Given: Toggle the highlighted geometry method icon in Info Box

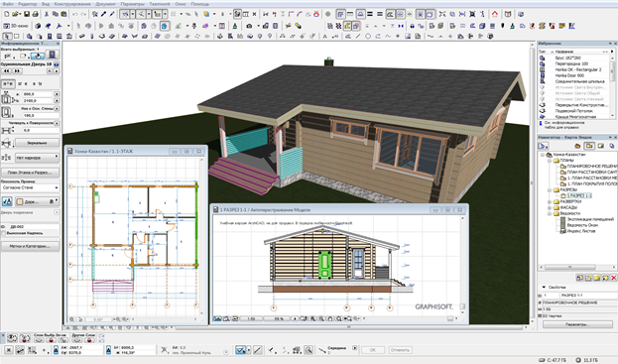Looking at the screenshot, I should click(x=38, y=56).
